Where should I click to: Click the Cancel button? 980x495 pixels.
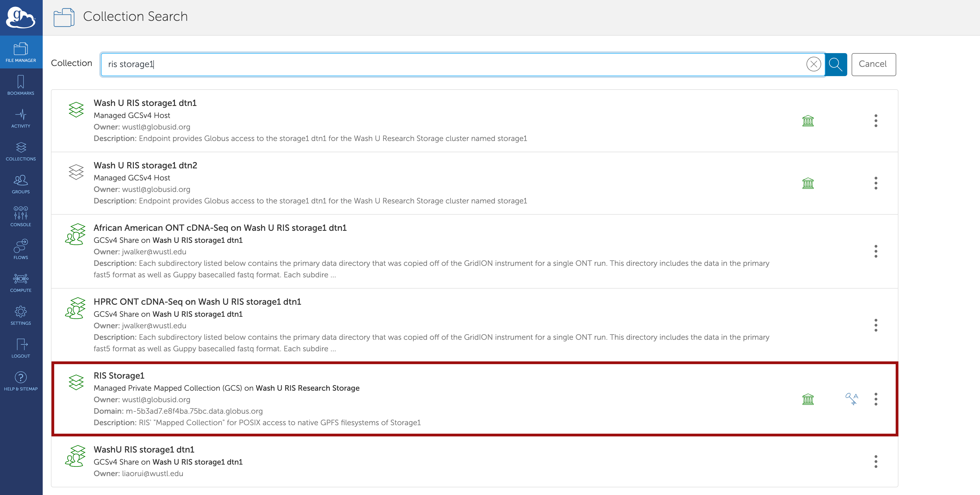point(874,64)
